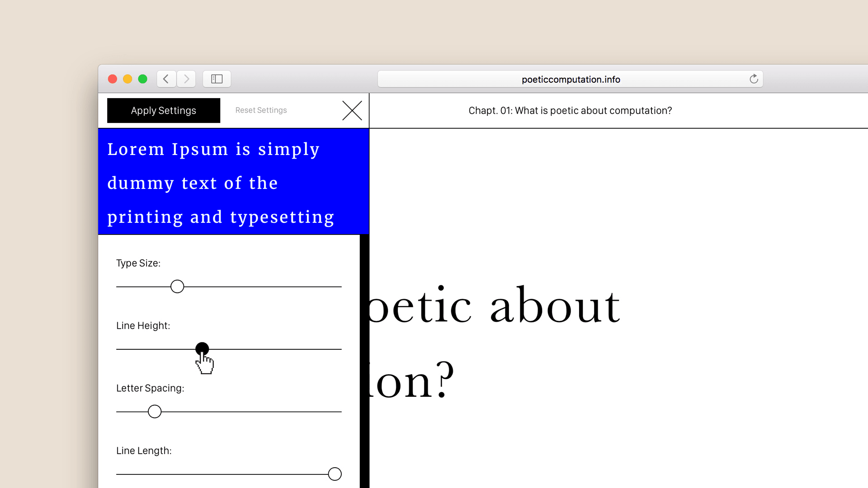
Task: Click the Line Length slider handle
Action: coord(335,474)
